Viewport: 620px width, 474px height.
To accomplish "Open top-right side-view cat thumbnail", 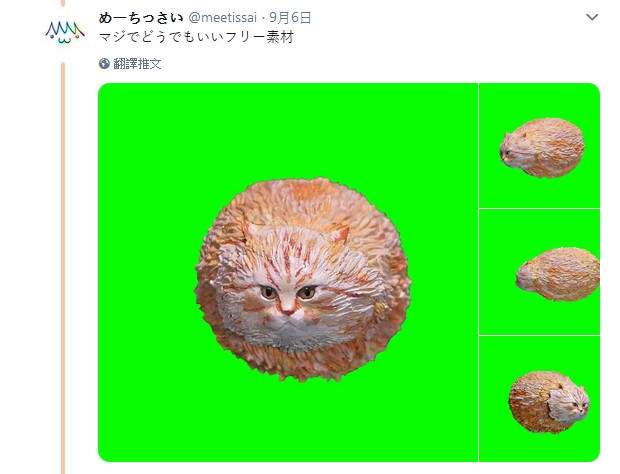I will coord(539,145).
